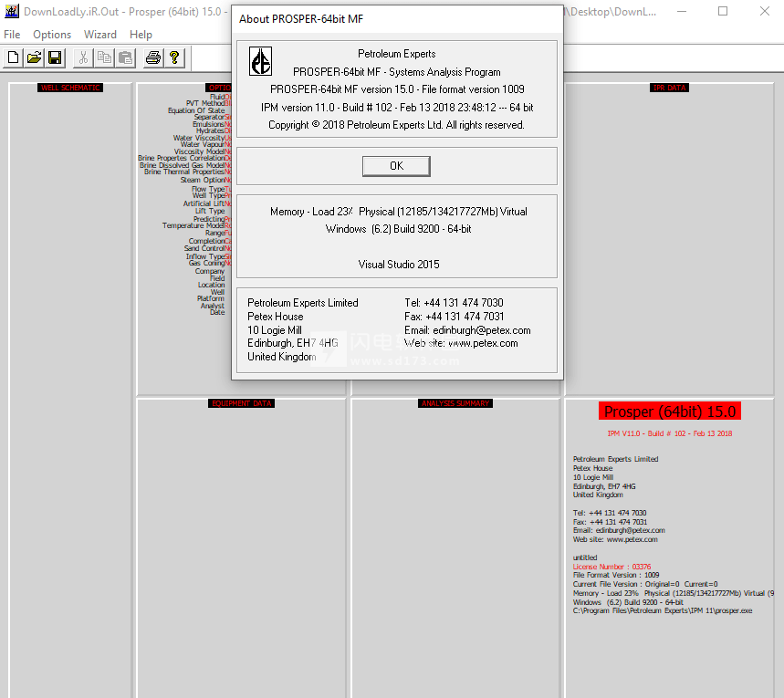
Task: Open the File menu
Action: [12, 35]
